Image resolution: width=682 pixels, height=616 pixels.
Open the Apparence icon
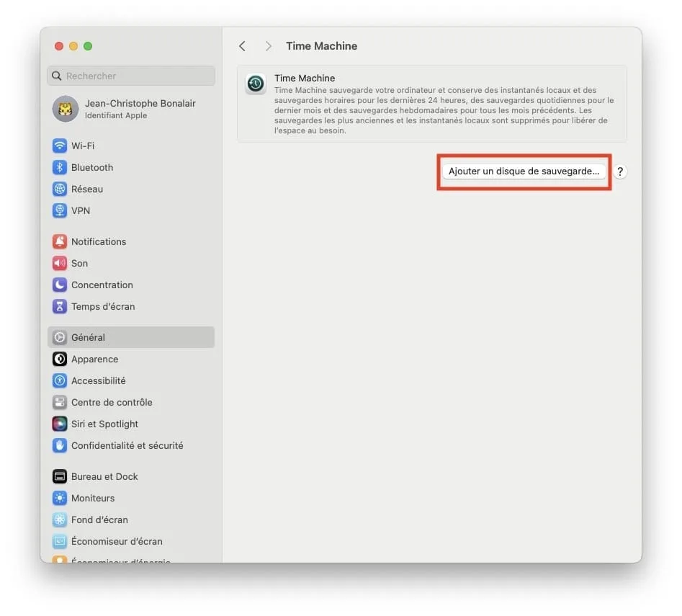coord(60,359)
